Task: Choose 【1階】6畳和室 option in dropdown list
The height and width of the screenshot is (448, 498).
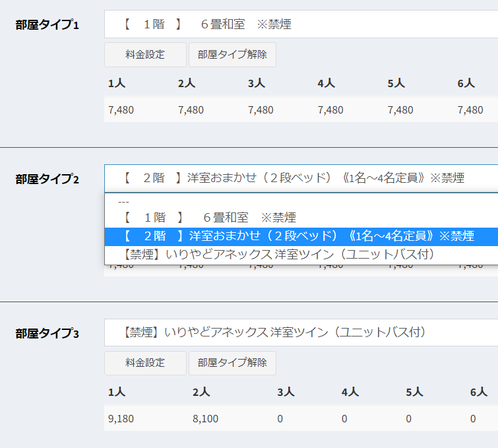Action: click(301, 218)
